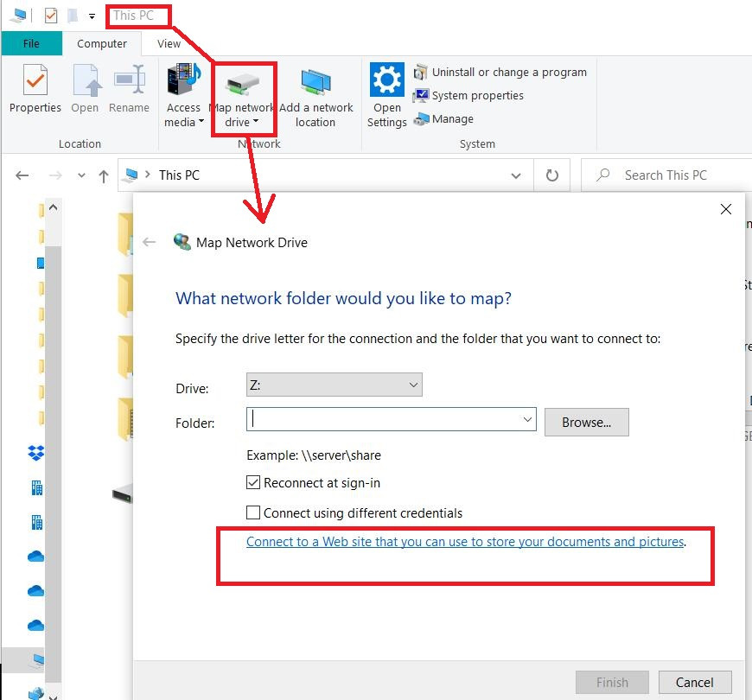Image resolution: width=752 pixels, height=700 pixels.
Task: Select the first OneDrive cloud icon
Action: pos(36,557)
